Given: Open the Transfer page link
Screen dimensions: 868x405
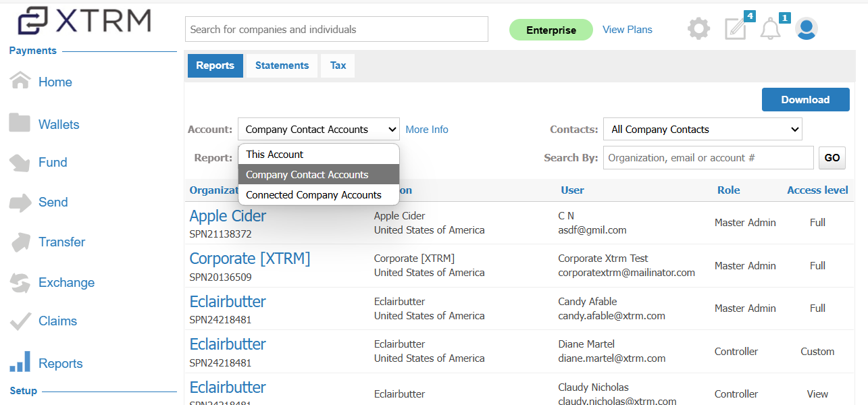Looking at the screenshot, I should [62, 242].
